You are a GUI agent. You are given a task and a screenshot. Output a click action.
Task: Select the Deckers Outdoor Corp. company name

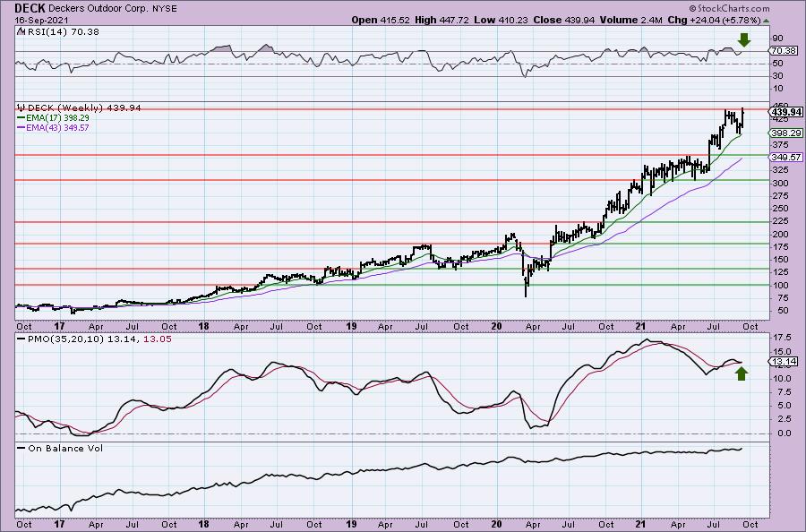point(98,9)
